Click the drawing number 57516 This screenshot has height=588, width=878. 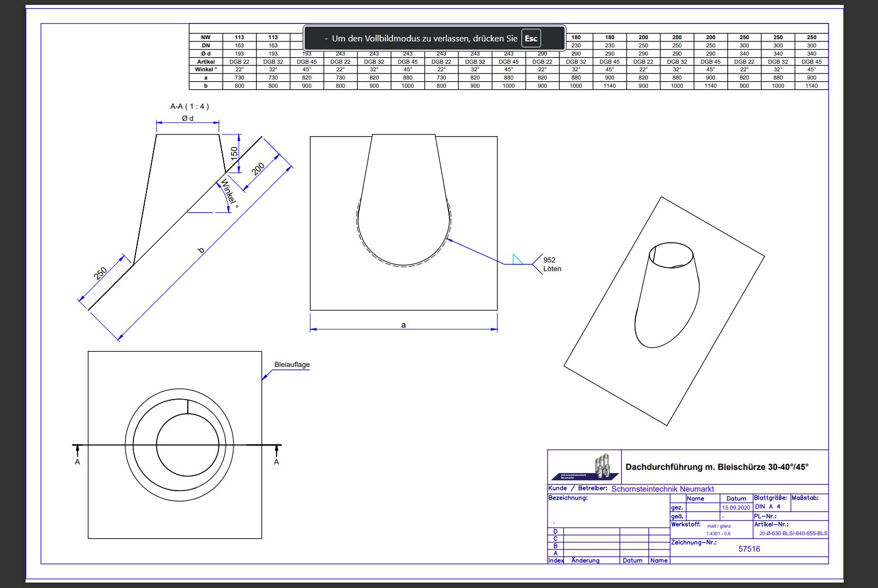749,549
